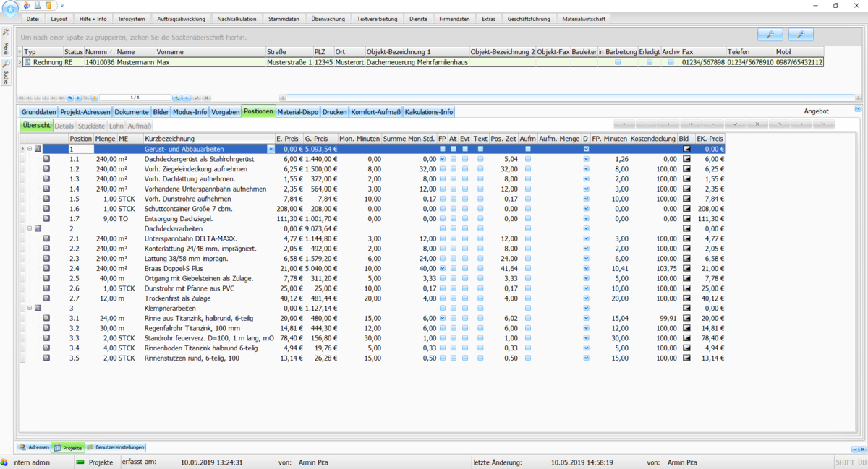
Task: Open the Auftragsabwicklung menu
Action: 182,19
